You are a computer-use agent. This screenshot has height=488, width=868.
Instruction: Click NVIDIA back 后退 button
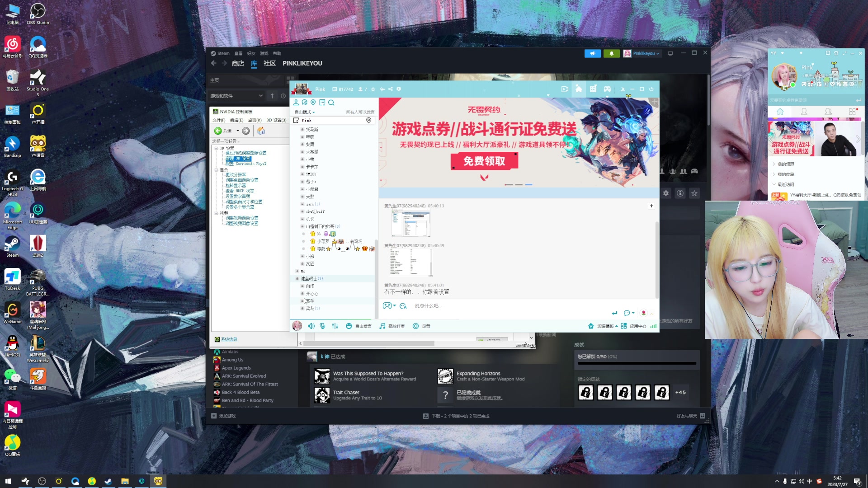tap(223, 131)
